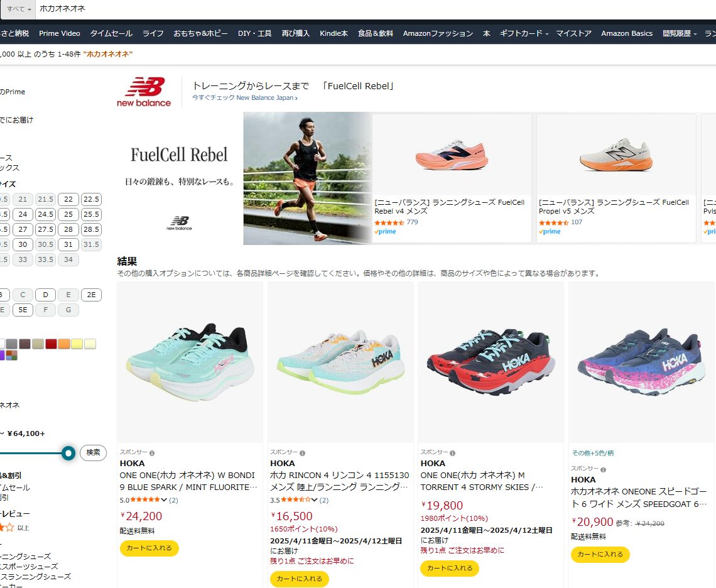Open (2) reviews link for BONDI 9
Viewport: 716px width, 588px height.
click(x=173, y=500)
